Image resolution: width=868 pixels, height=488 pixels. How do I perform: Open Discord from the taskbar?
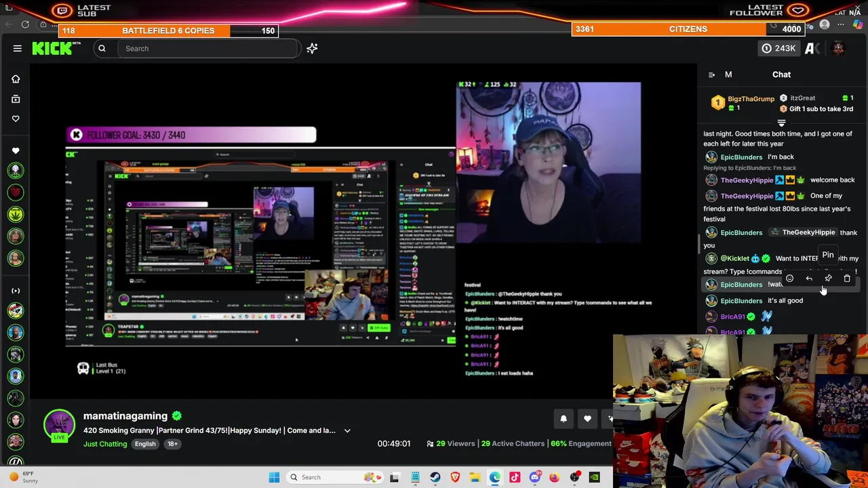pos(534,477)
